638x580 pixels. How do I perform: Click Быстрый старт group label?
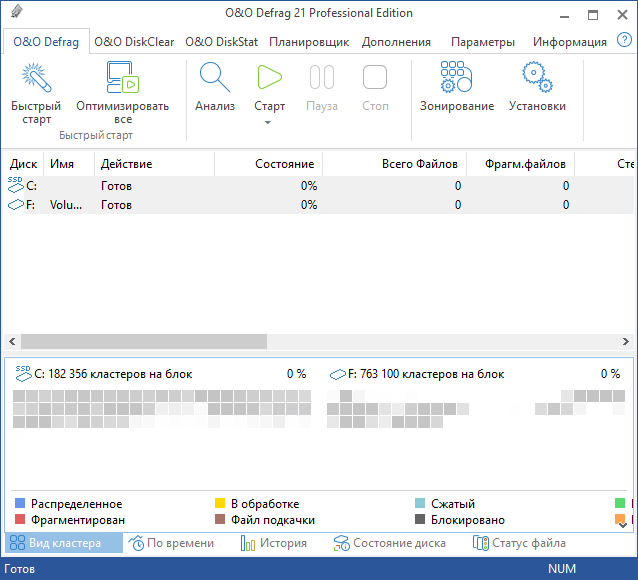(96, 135)
